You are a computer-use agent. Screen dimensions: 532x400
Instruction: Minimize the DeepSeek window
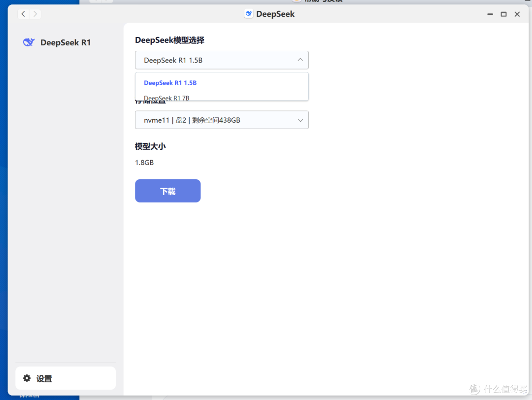[x=490, y=14]
